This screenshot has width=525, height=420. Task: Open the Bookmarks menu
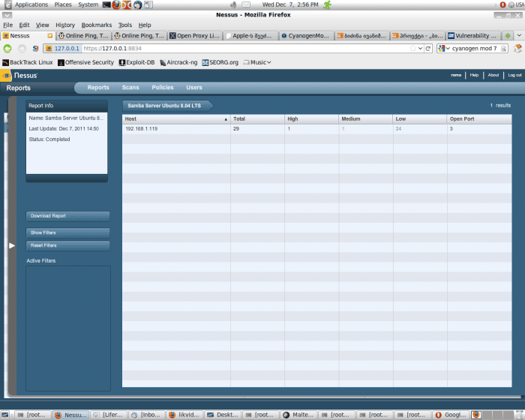pos(97,25)
